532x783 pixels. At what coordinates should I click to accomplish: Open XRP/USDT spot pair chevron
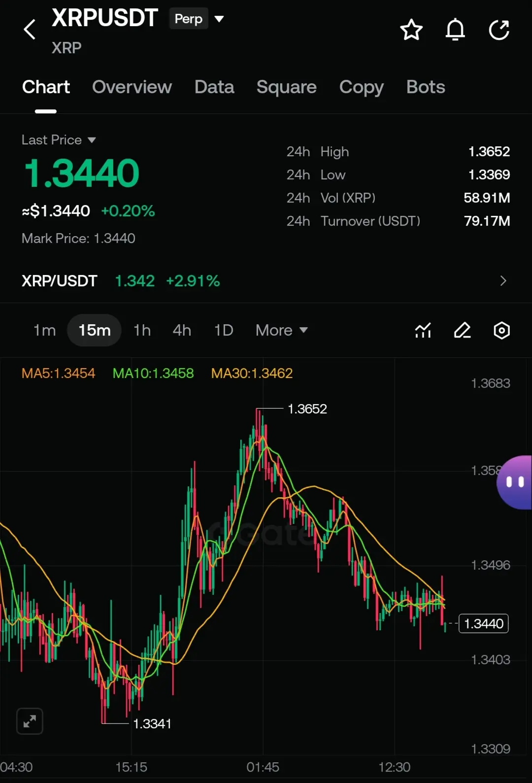point(503,281)
